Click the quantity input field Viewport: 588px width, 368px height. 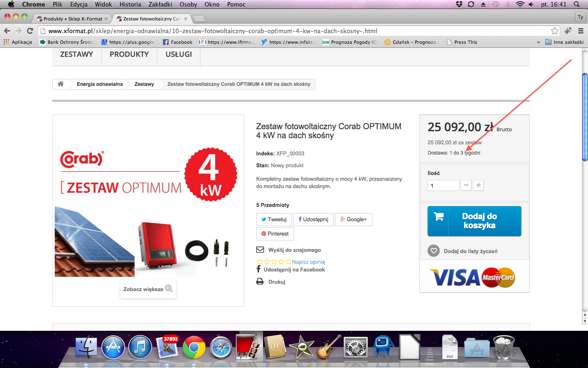(x=443, y=185)
